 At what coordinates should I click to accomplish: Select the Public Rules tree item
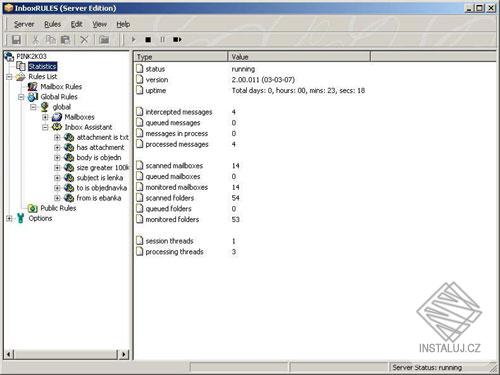click(x=58, y=208)
